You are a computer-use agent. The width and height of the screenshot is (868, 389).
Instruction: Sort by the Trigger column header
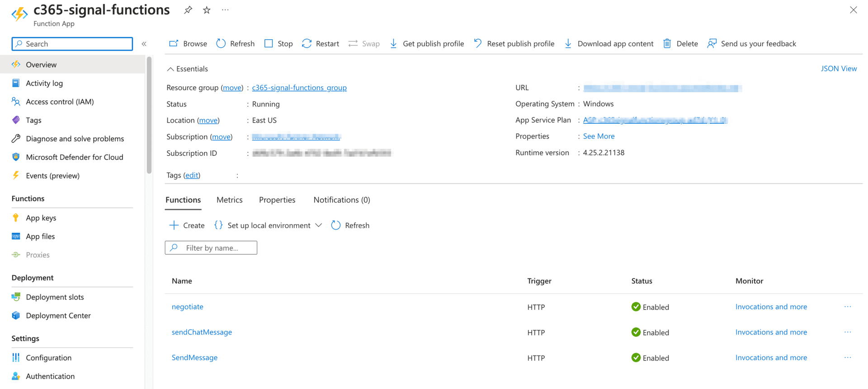click(x=539, y=281)
